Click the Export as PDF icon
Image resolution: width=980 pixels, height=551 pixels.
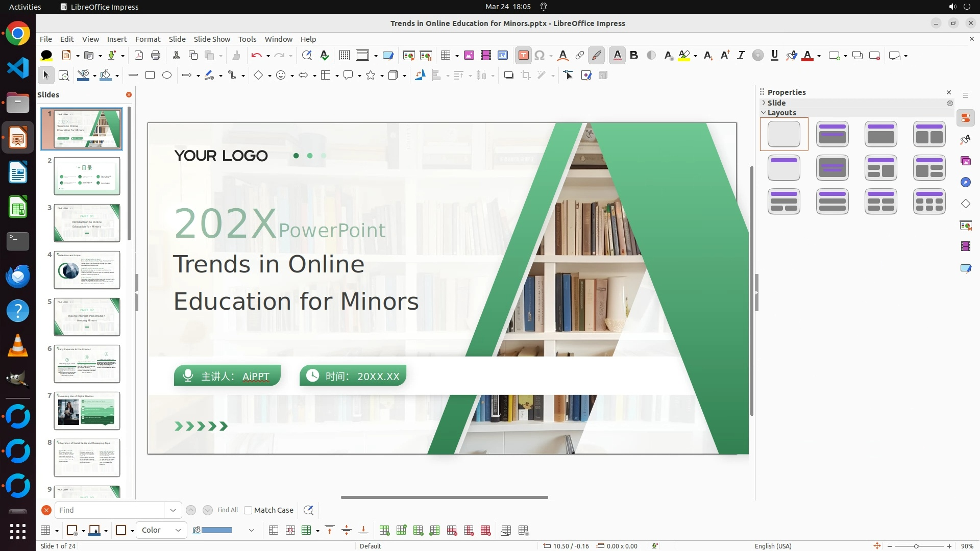click(139, 56)
